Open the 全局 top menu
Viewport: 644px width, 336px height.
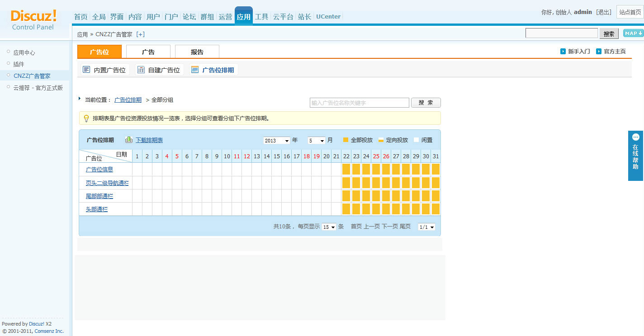coord(99,17)
